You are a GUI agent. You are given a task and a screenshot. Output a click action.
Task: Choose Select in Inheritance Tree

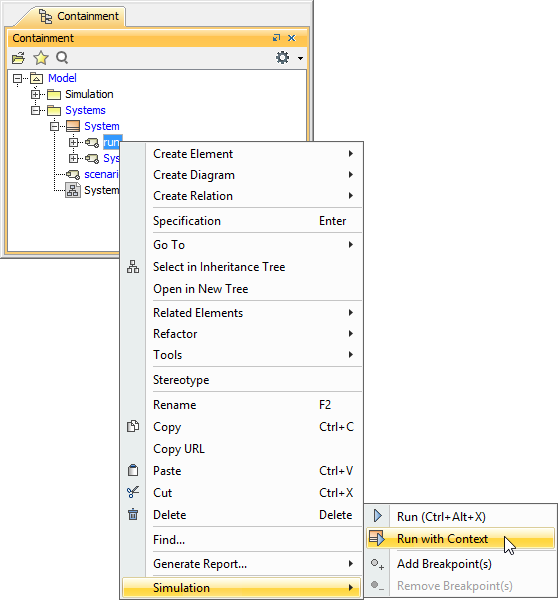pos(241,267)
